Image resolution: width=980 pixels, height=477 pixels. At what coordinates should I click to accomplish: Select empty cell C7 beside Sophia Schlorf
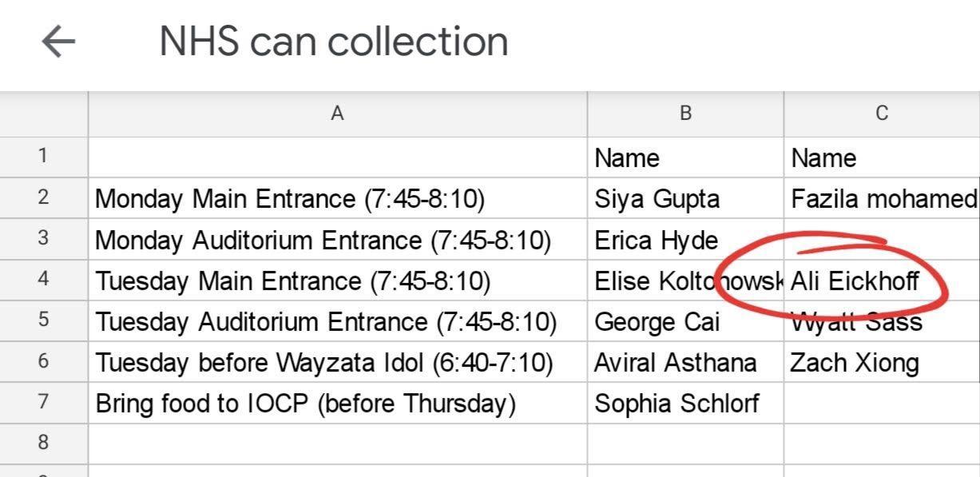pos(881,403)
